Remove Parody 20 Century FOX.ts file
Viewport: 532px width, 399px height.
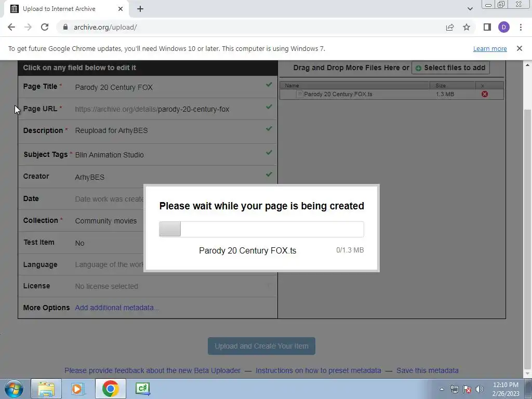tap(485, 94)
